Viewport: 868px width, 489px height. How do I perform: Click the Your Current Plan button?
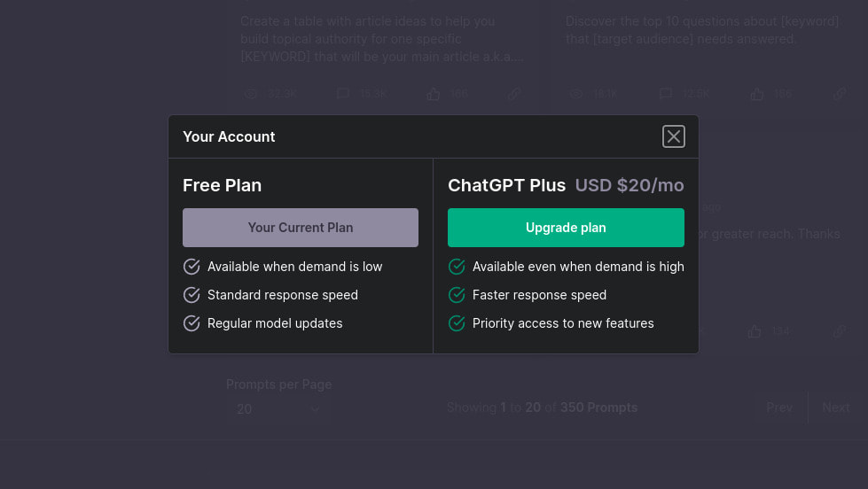pos(301,228)
